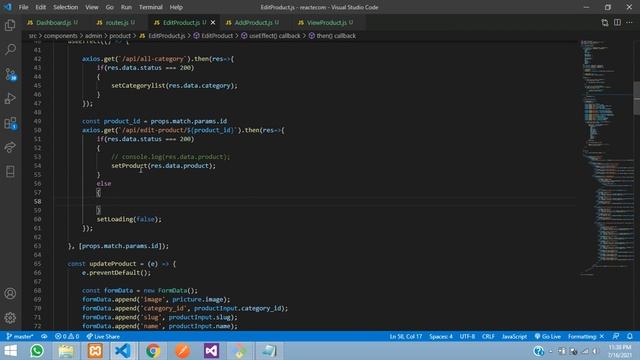Click the components breadcrumb segment

coord(60,36)
